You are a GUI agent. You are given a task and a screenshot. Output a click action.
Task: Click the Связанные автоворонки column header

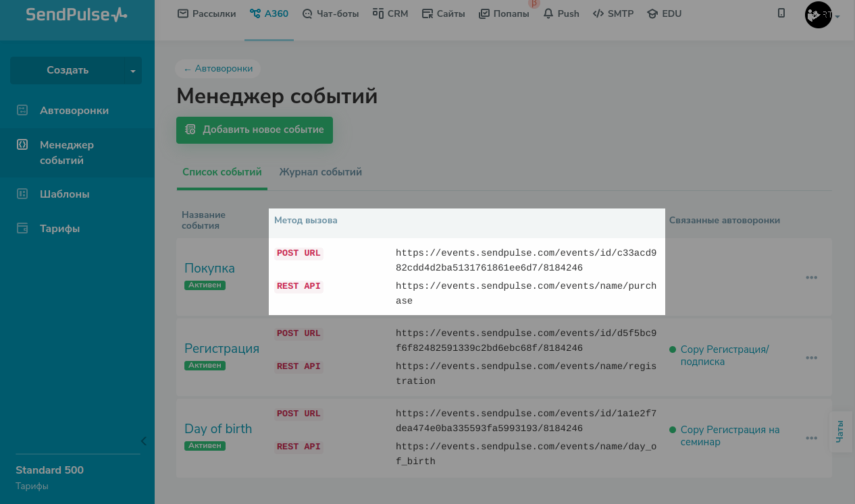coord(725,221)
